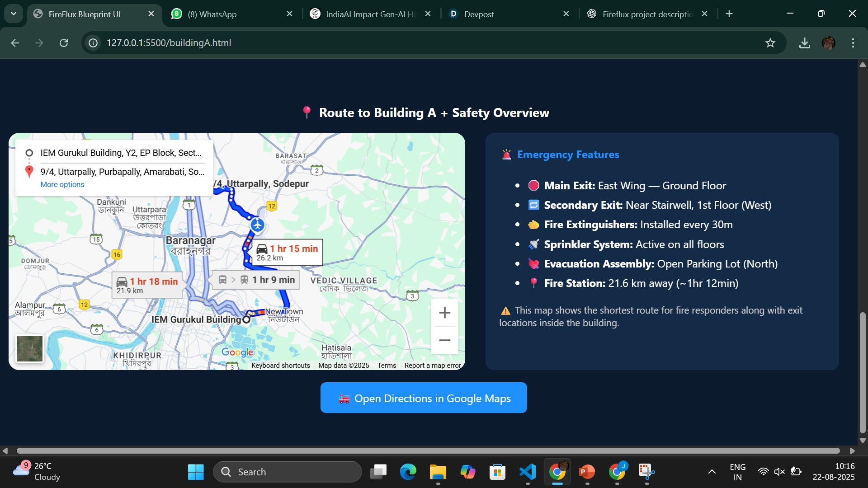Expand the tab search dropdown arrow
The height and width of the screenshot is (488, 868).
(14, 14)
